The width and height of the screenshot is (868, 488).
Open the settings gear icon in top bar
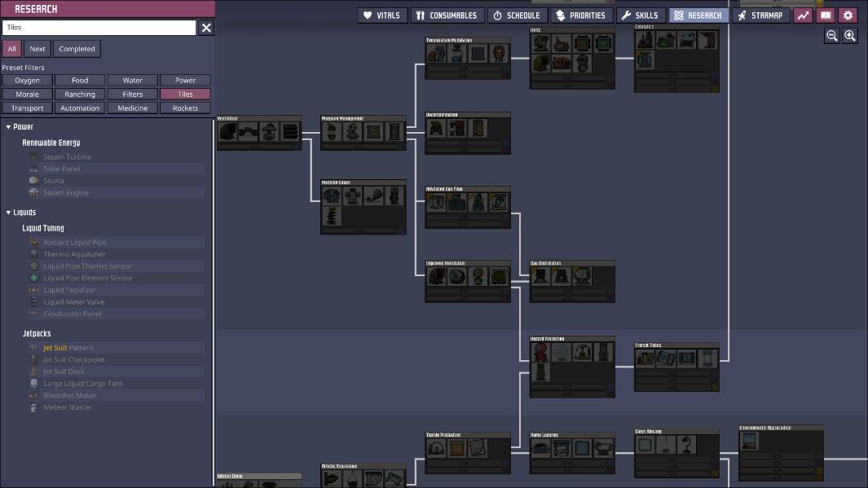pos(848,15)
